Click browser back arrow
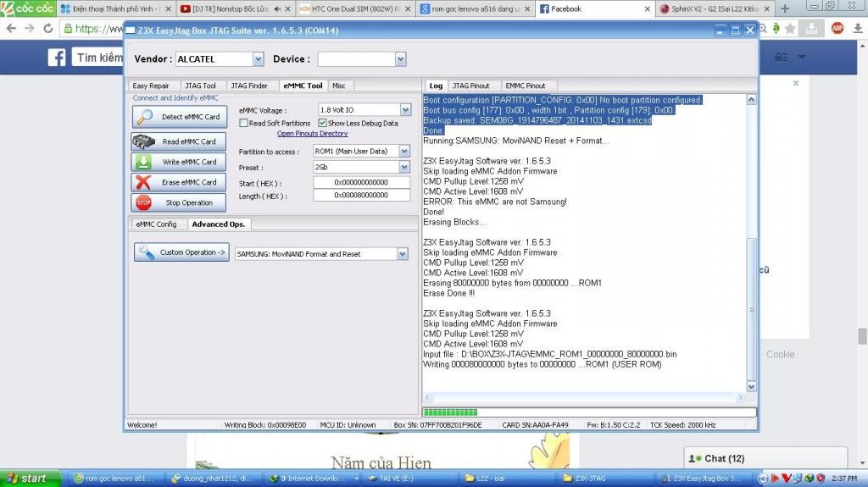This screenshot has height=487, width=868. [x=11, y=28]
